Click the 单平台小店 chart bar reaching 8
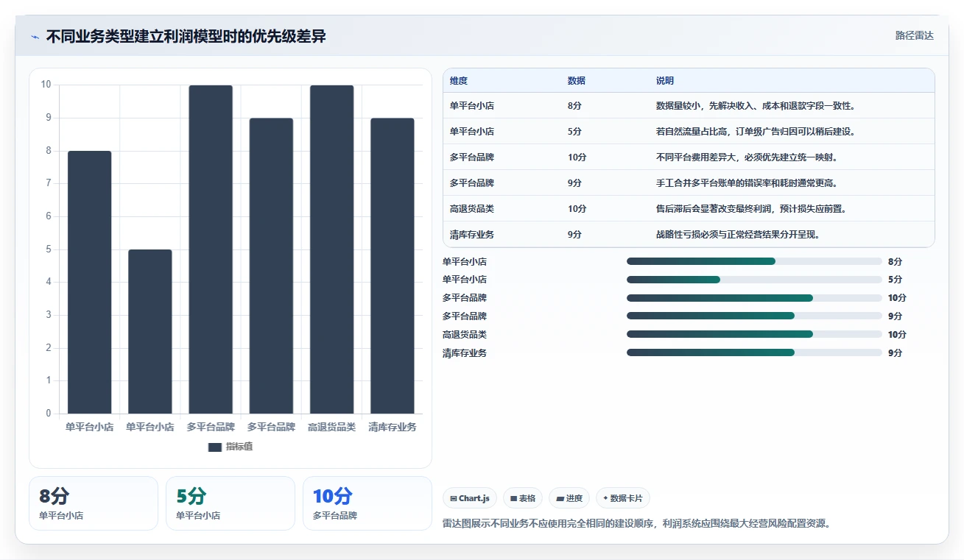This screenshot has height=560, width=964. [90, 282]
